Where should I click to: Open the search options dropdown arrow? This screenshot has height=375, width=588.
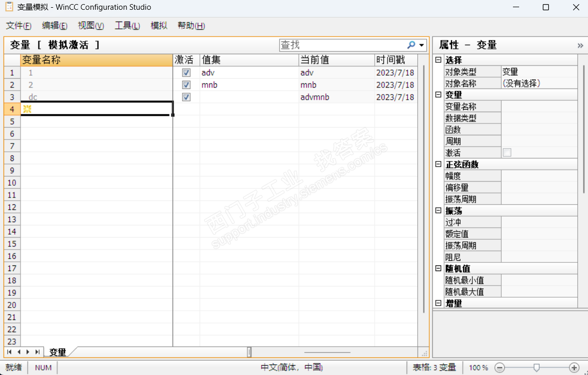422,45
